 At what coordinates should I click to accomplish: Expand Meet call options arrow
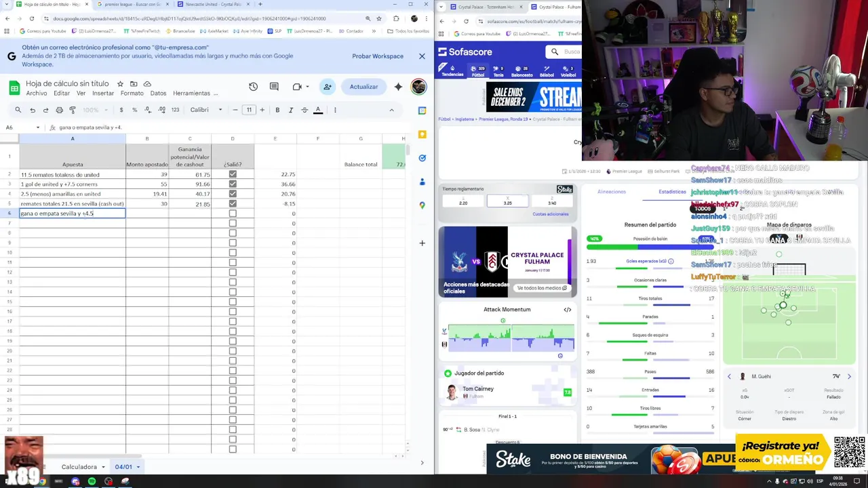click(308, 87)
